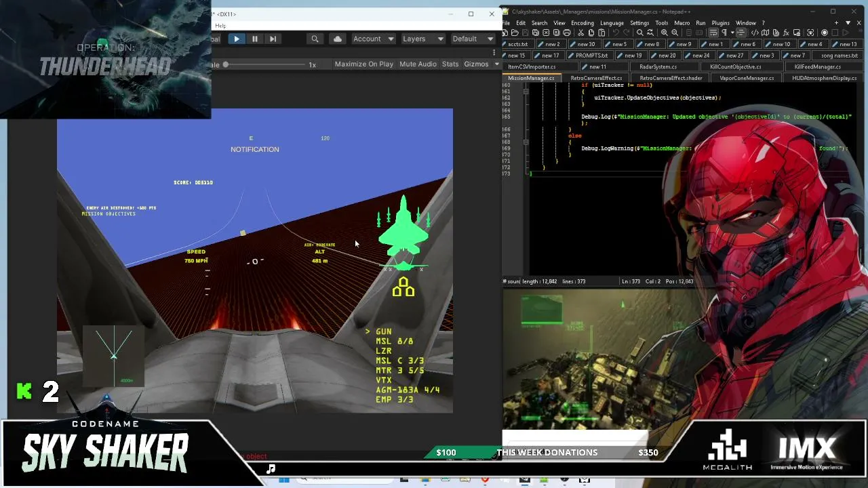Switch to the HUDAtmosphereDisplay.cs tab
Image resolution: width=868 pixels, height=488 pixels.
(824, 78)
